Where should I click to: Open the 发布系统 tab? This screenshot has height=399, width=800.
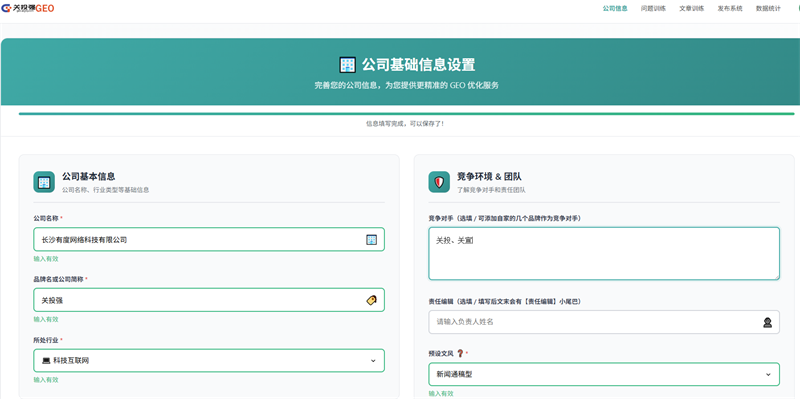click(x=730, y=9)
